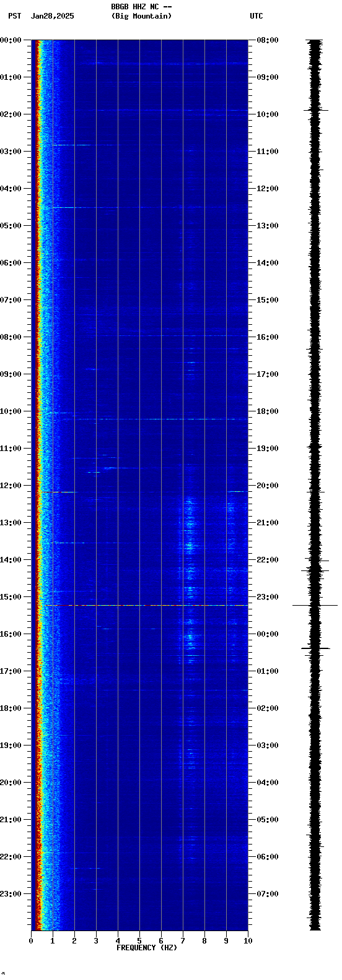Click the frequency axis '10' tick label
This screenshot has height=980, width=342.
coord(248,941)
